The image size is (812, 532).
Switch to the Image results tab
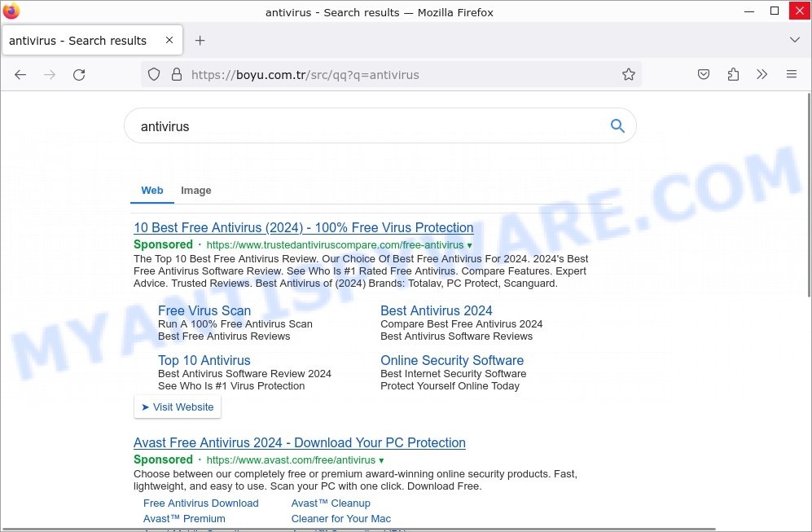195,191
